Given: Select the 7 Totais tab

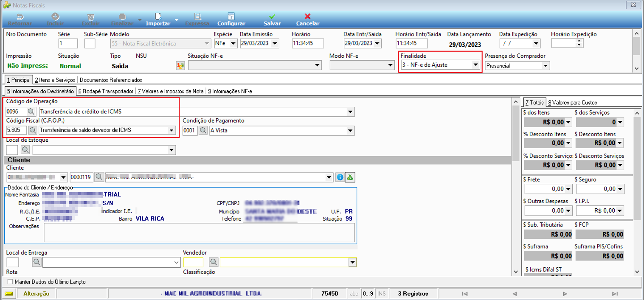Looking at the screenshot, I should click(x=534, y=102).
